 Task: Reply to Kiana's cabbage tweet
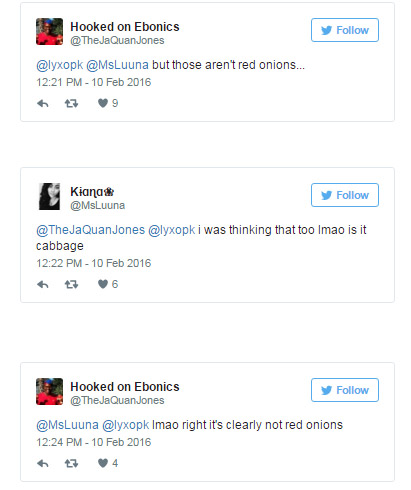(43, 285)
